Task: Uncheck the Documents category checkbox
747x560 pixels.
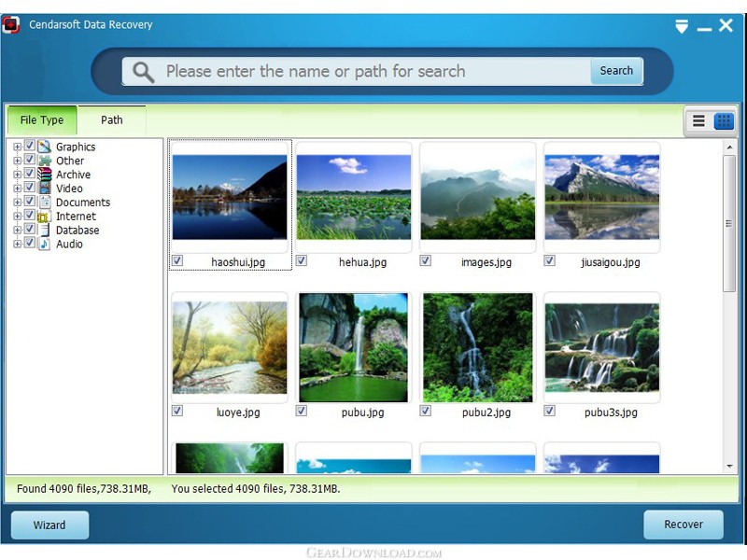Action: (30, 201)
